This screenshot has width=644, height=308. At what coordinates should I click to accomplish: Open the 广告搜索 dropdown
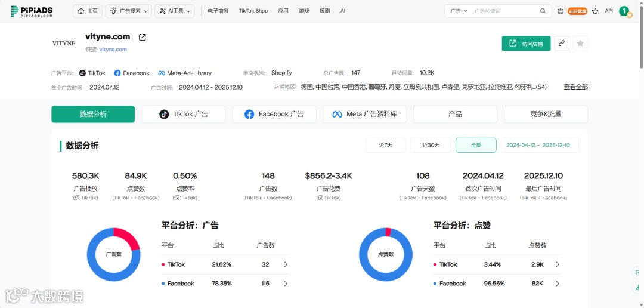pos(129,11)
